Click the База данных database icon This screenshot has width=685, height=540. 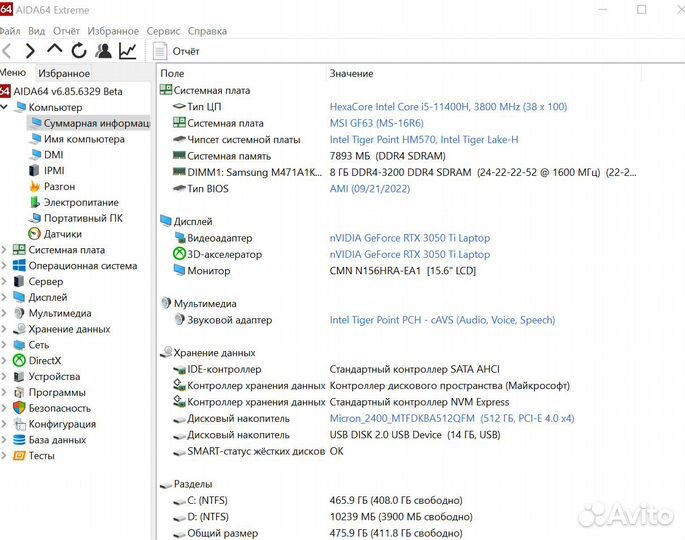tap(19, 440)
